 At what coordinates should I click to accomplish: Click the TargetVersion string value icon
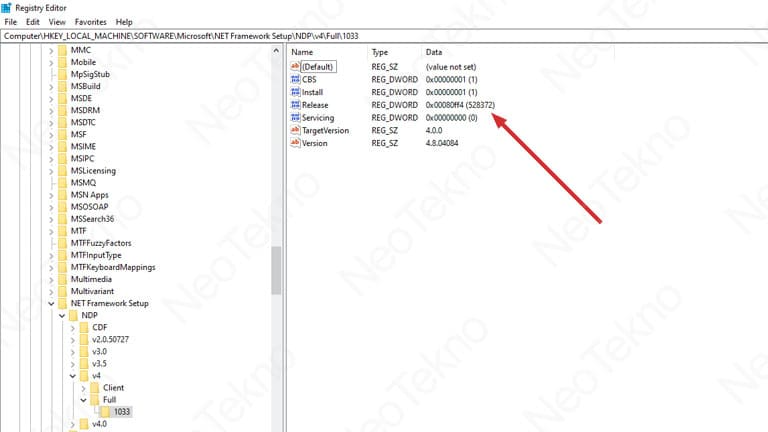295,131
